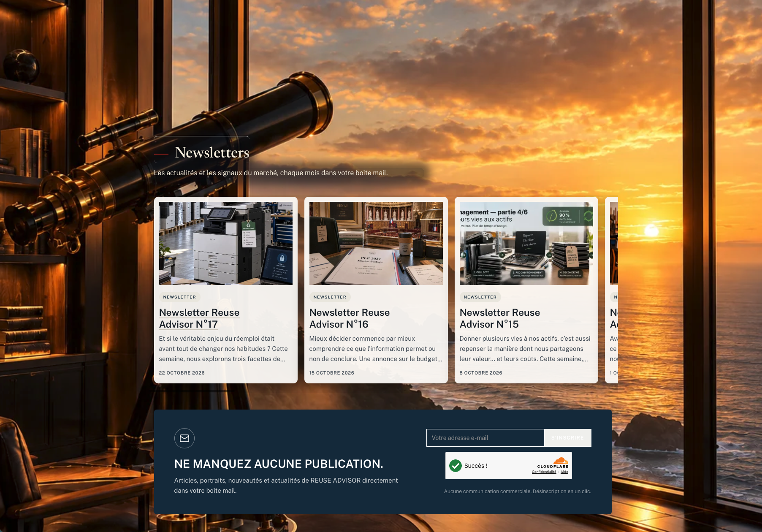
Task: Click the Sénat PLF 2027 thumbnail image
Action: (376, 243)
